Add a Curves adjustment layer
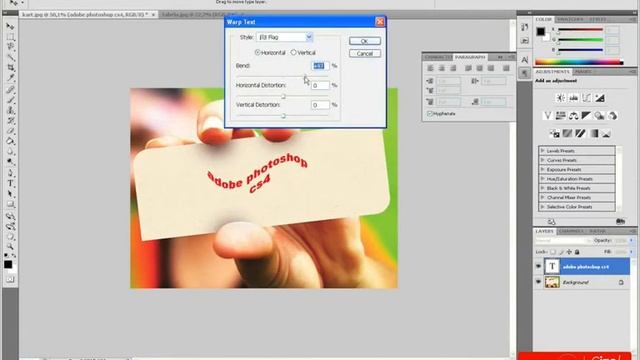 click(587, 98)
